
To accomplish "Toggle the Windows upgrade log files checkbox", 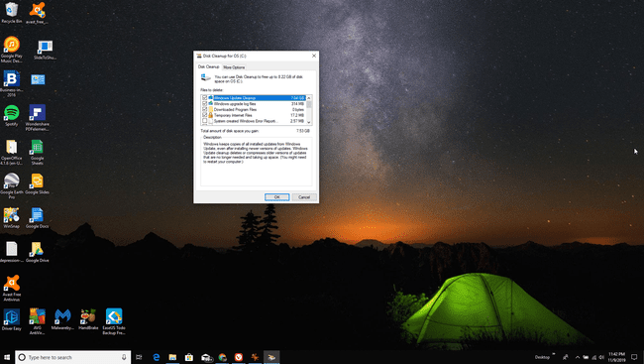I will 204,104.
